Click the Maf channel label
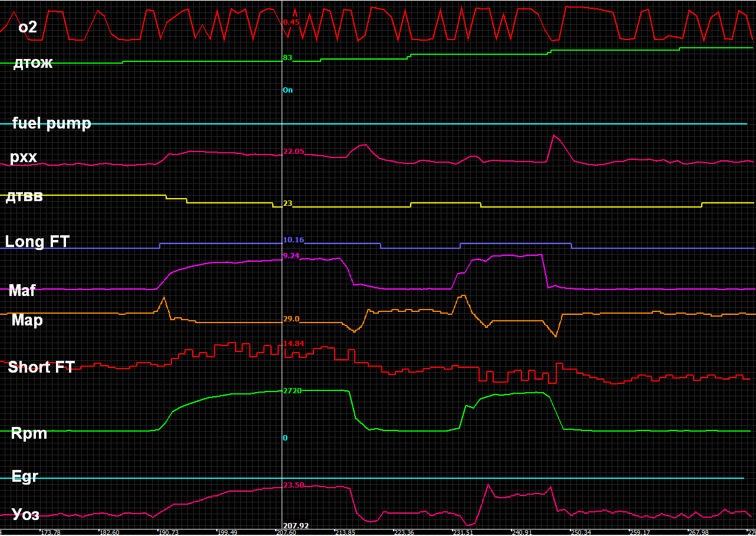 point(22,290)
